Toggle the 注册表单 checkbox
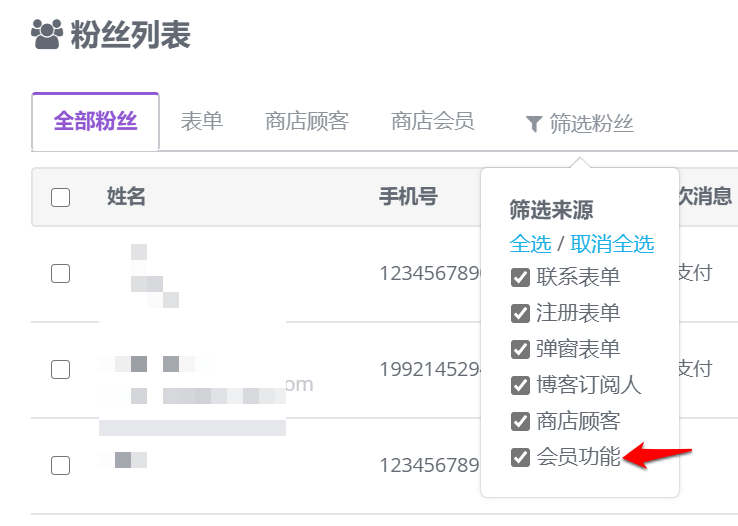Screen dimensions: 738x526 click(x=520, y=313)
